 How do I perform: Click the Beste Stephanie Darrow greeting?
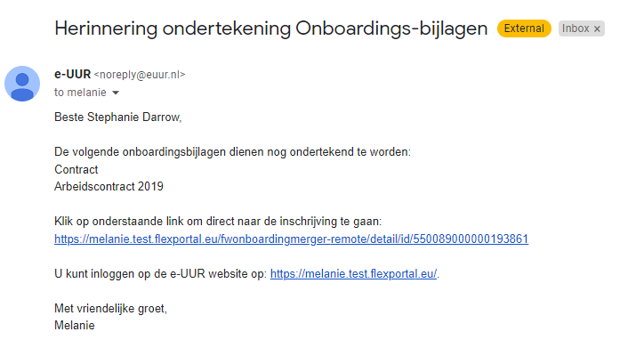(118, 117)
